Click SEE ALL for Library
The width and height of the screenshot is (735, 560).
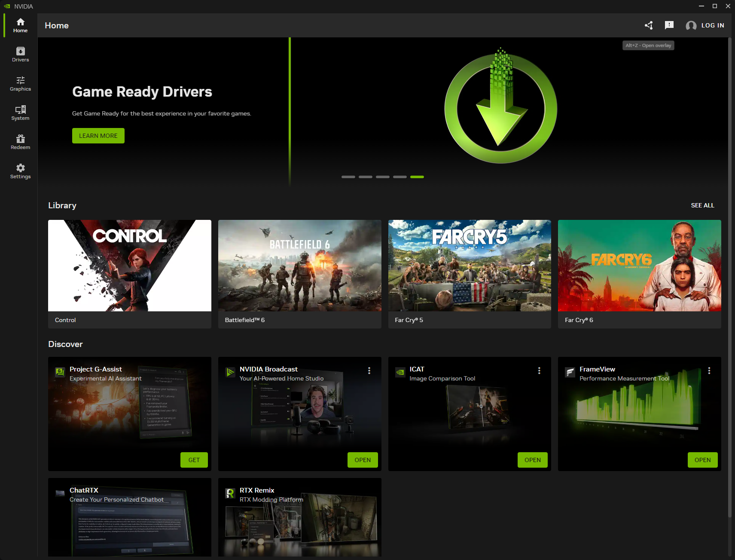[x=702, y=205]
